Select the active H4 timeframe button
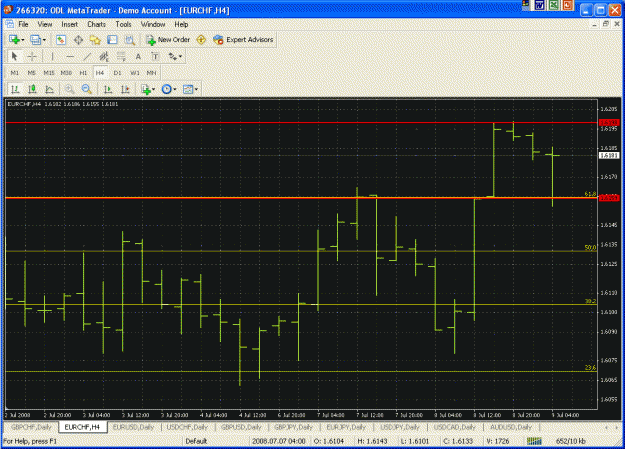This screenshot has height=449, width=625. (x=100, y=73)
